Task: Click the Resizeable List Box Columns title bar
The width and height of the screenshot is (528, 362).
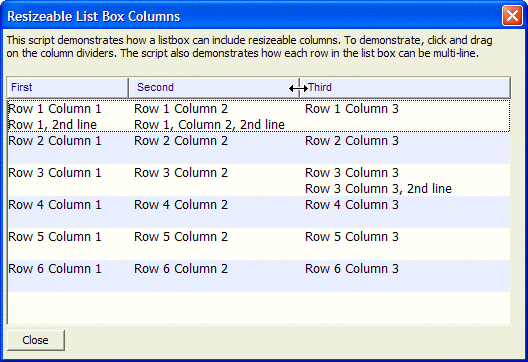Action: coord(253,16)
